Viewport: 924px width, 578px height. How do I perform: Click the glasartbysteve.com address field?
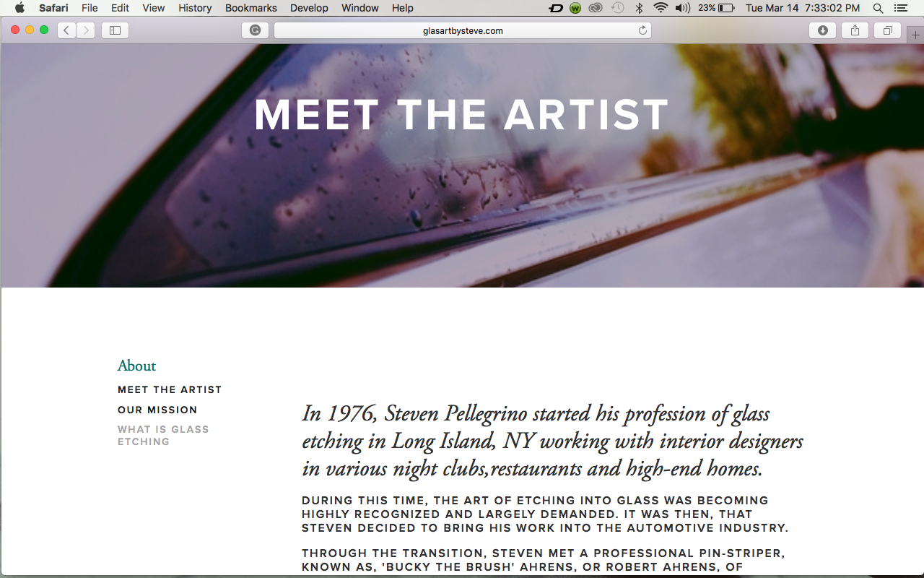coord(463,30)
